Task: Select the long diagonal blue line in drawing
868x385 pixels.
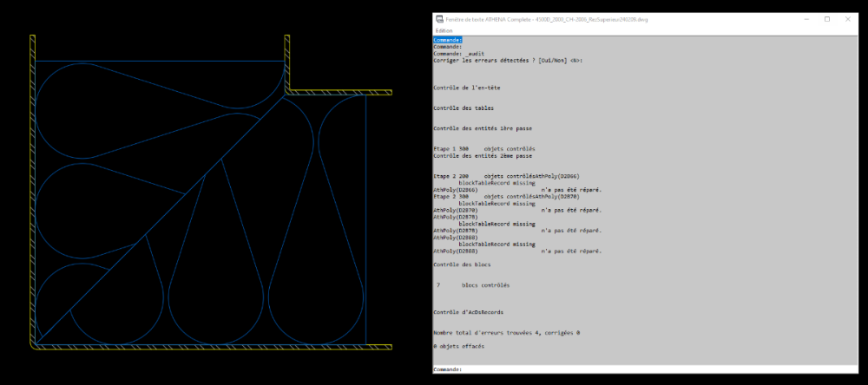Action: pos(161,220)
